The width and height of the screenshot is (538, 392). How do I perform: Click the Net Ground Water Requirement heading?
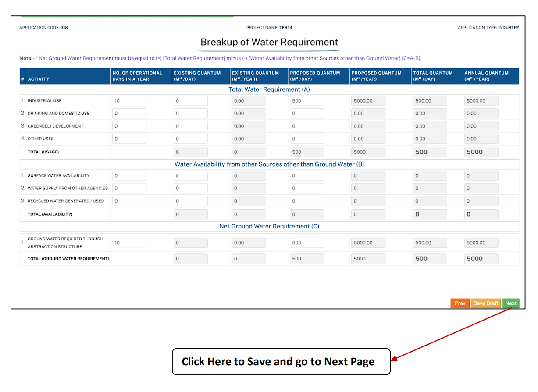click(x=269, y=226)
